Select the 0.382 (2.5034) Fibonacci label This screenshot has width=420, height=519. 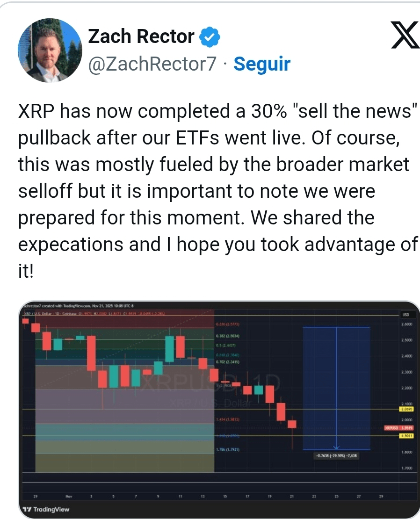(227, 336)
